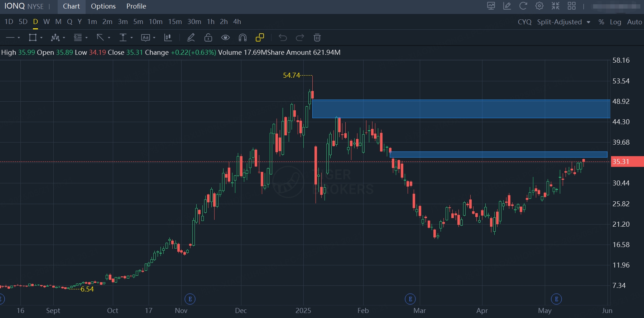The height and width of the screenshot is (318, 644).
Task: Open the chart monitor icon in header
Action: click(491, 6)
